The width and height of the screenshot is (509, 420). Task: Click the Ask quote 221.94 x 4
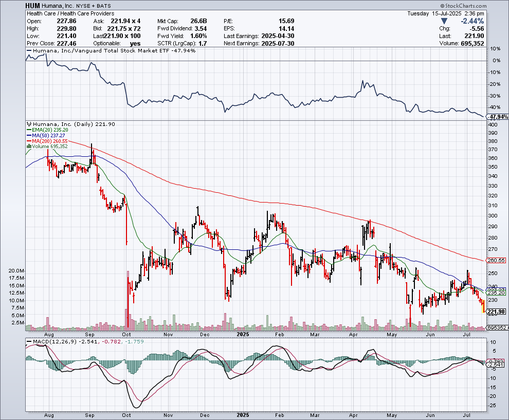(x=125, y=21)
